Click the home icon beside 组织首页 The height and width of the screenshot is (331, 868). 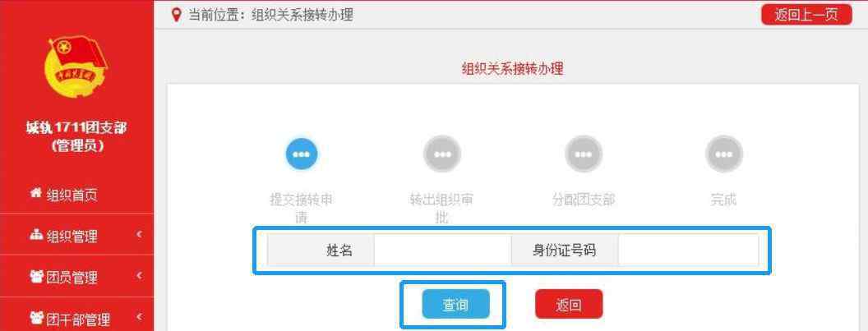pyautogui.click(x=36, y=194)
